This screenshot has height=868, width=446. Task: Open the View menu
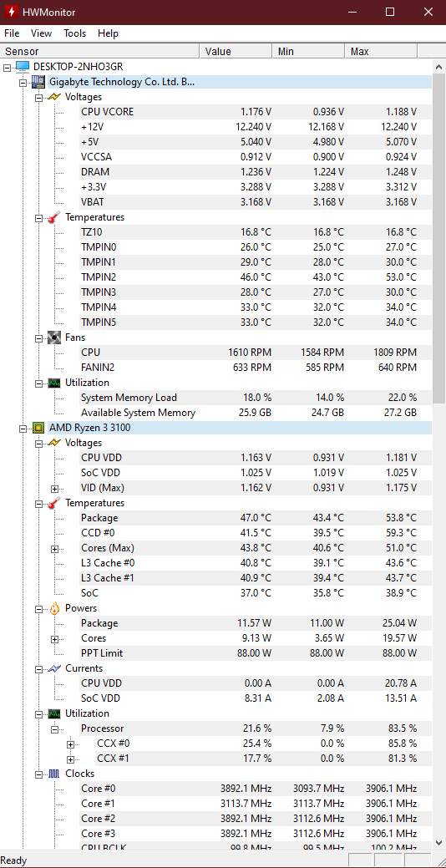click(42, 33)
